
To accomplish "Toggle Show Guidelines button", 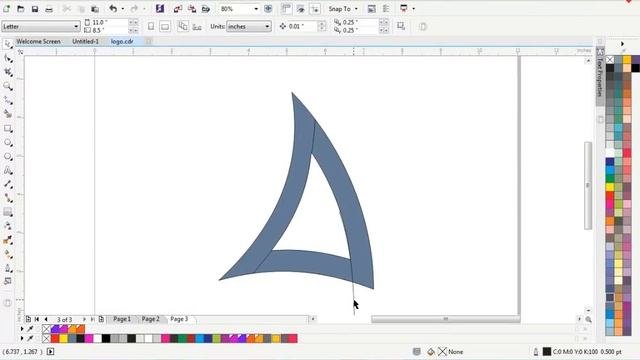I will pyautogui.click(x=315, y=9).
